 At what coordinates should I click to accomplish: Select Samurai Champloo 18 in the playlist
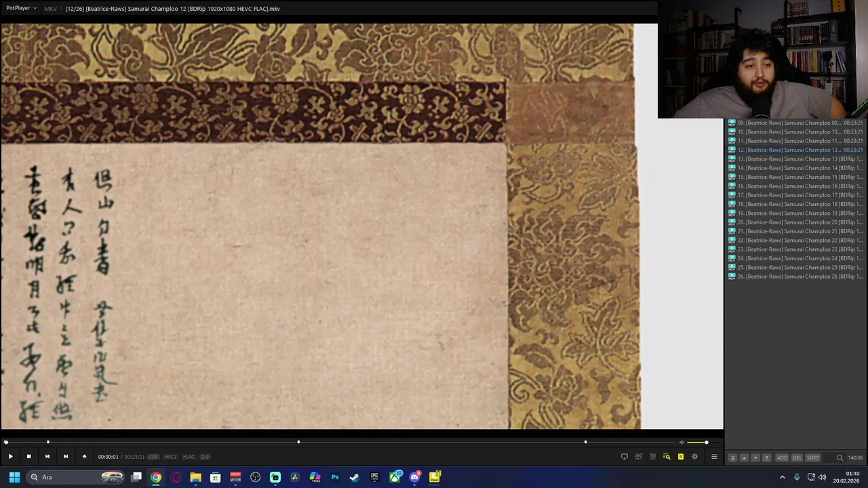(x=795, y=204)
